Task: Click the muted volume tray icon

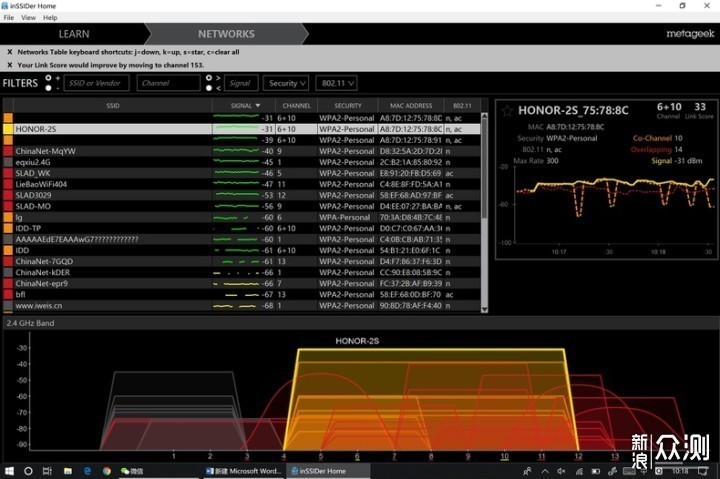Action: [x=562, y=471]
